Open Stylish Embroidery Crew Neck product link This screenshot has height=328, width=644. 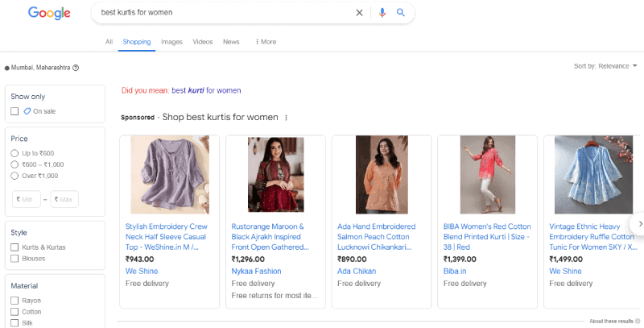[167, 237]
